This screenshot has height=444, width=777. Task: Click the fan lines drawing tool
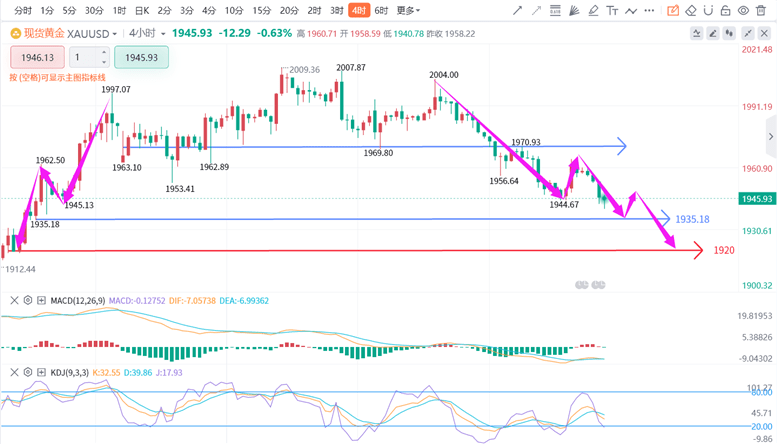(574, 11)
